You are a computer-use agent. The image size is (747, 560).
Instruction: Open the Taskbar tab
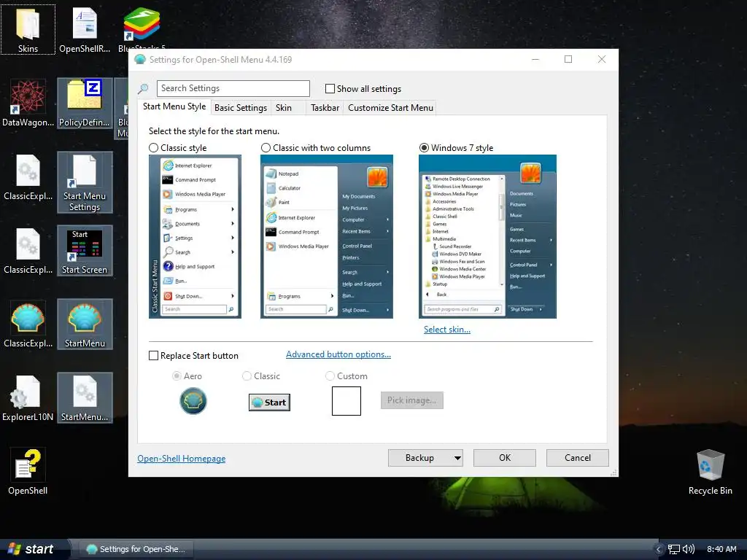325,108
